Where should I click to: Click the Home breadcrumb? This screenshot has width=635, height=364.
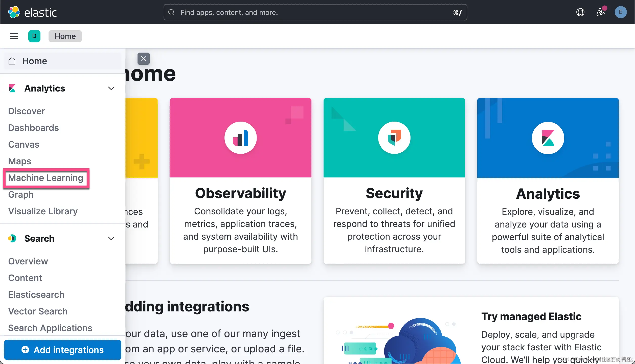tap(65, 36)
